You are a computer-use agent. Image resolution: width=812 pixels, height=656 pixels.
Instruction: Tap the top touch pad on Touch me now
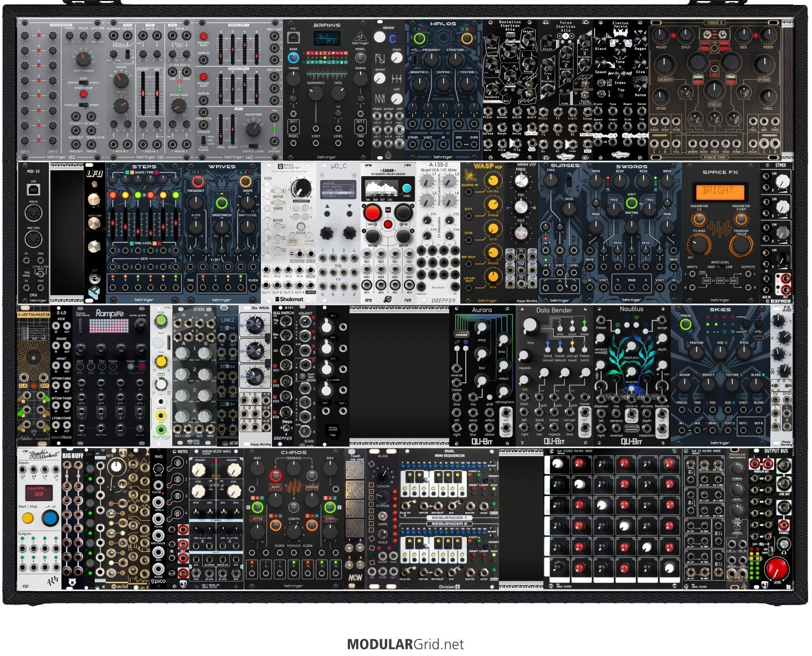(x=354, y=470)
